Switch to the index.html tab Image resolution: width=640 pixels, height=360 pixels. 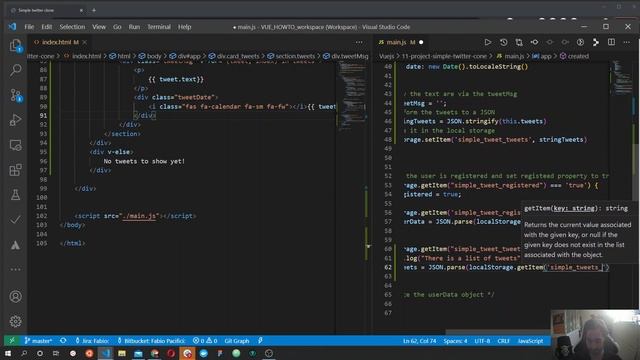click(56, 42)
